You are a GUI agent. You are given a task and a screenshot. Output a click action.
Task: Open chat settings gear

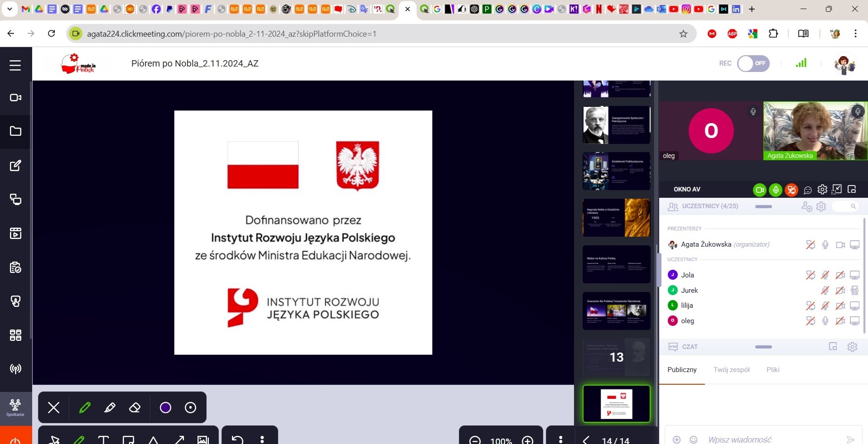pyautogui.click(x=852, y=347)
